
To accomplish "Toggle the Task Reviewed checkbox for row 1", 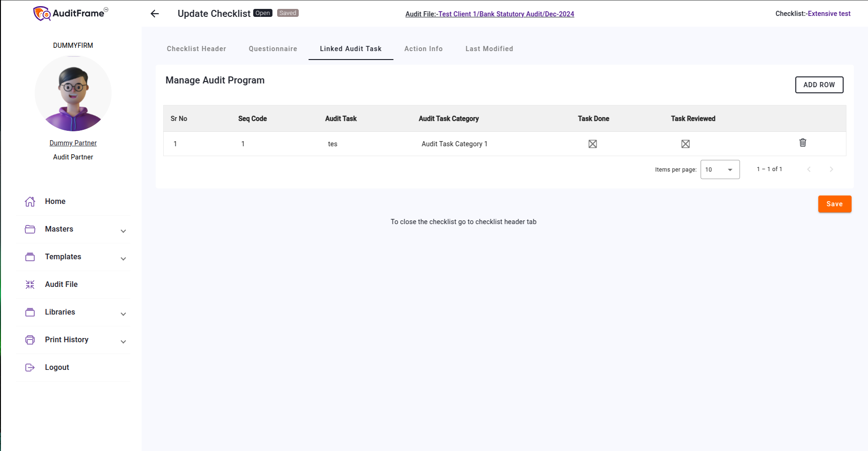I will (685, 143).
